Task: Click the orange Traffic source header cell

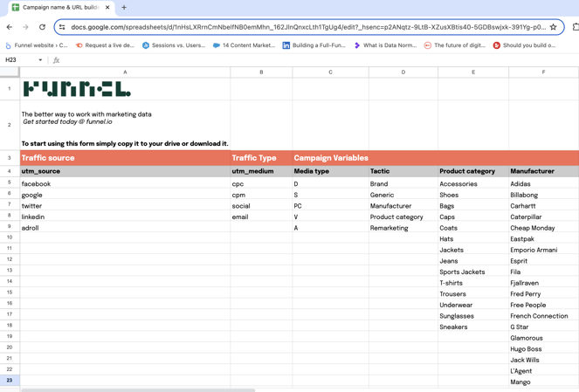Action: tap(125, 158)
